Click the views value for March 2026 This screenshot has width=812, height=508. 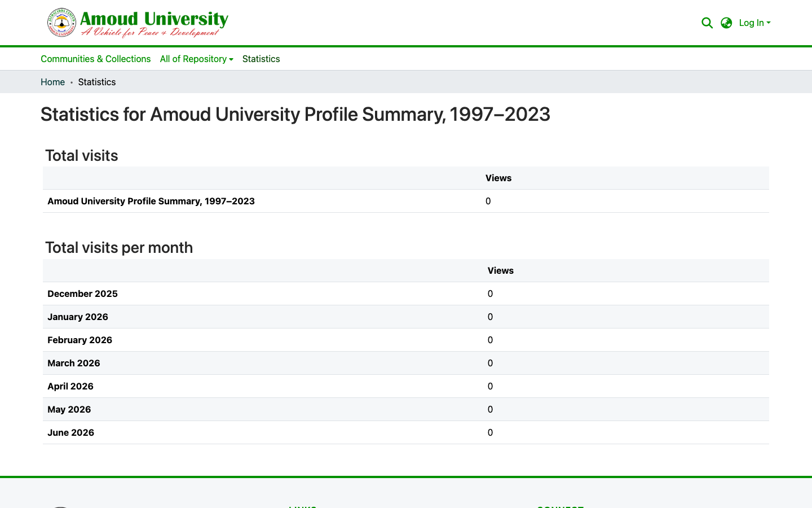pyautogui.click(x=490, y=363)
